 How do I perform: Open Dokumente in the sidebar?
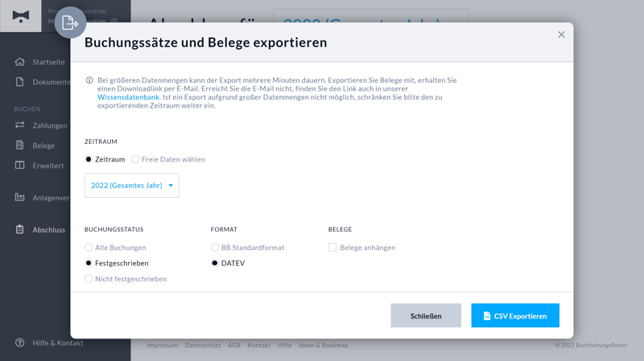click(x=51, y=82)
